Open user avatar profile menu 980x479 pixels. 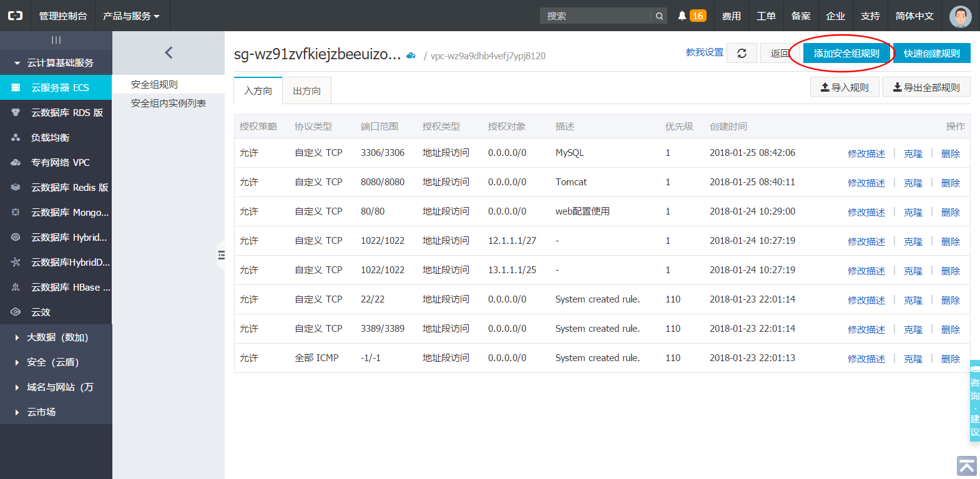[960, 16]
